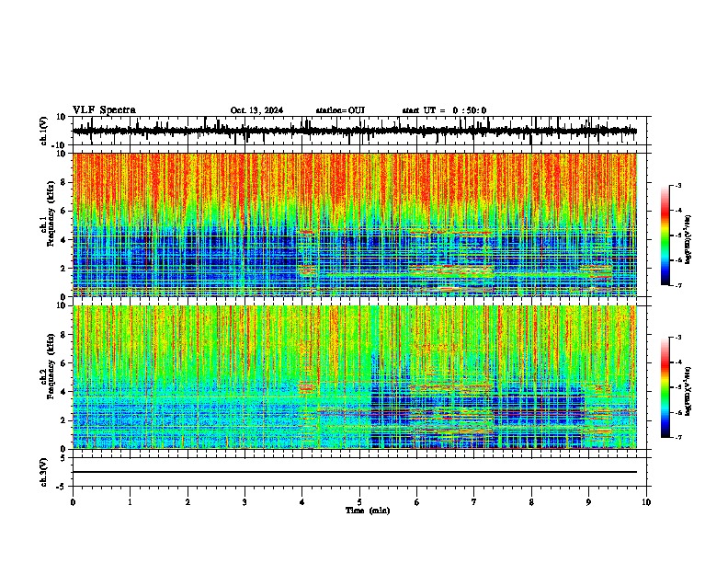Click time axis tick label '5'

pyautogui.click(x=359, y=502)
